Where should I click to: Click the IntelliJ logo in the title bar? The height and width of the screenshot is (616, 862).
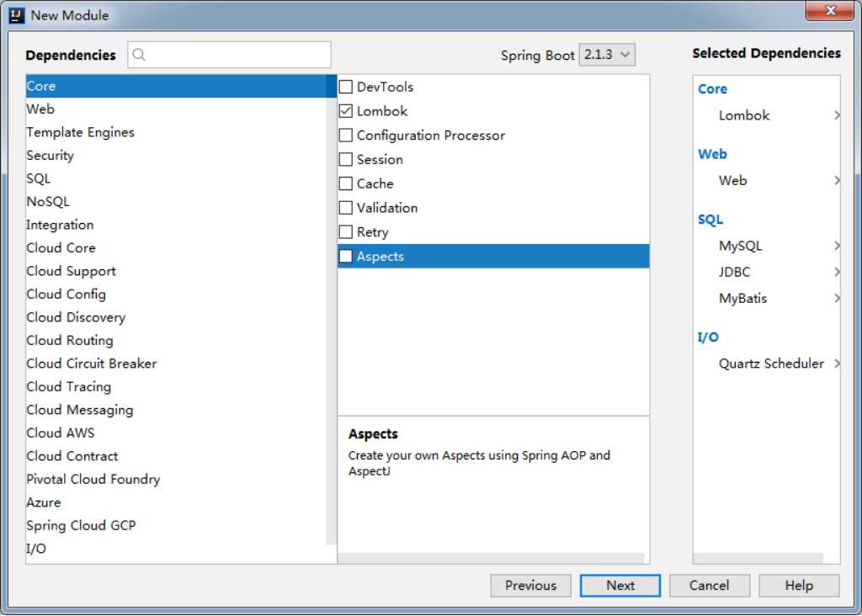[17, 15]
